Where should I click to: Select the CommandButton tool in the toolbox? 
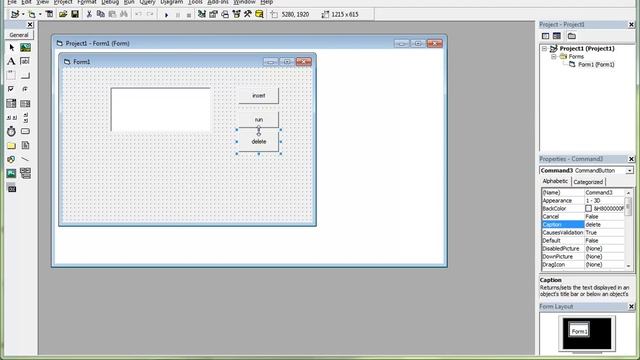tap(25, 76)
